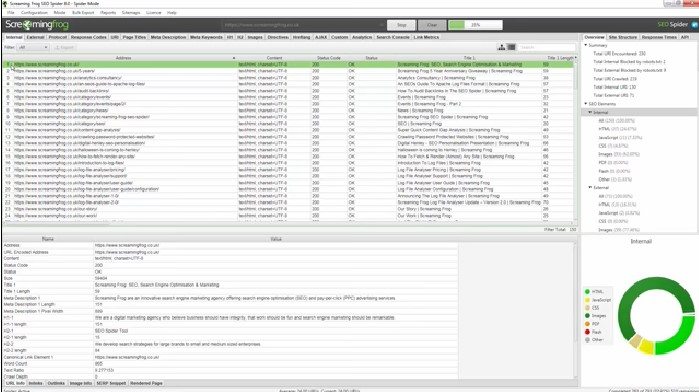Screen dimensions: 699x392
Task: Sort by the Address column arrow
Action: tap(234, 58)
